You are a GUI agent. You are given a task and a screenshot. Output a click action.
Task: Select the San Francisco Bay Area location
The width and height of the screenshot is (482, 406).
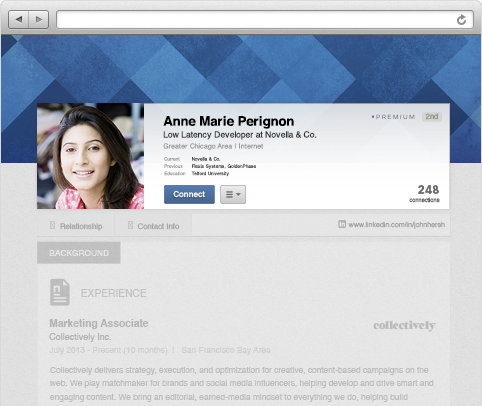(x=226, y=350)
